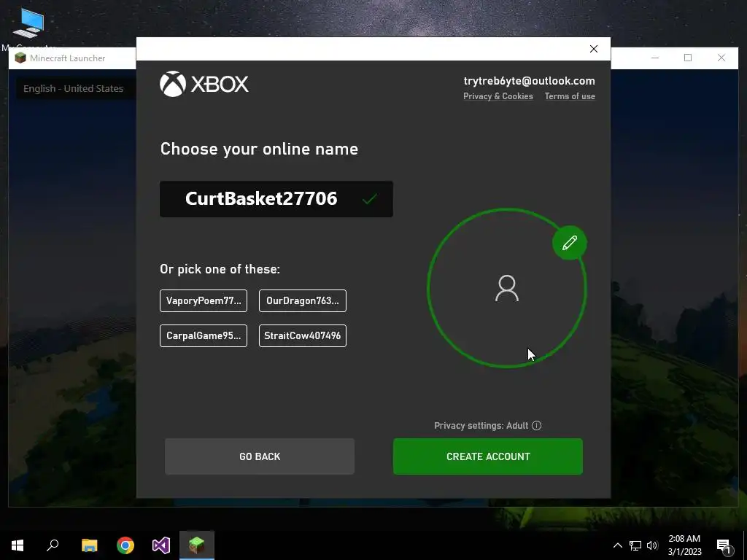
Task: Click the green checkmark beside the gamertag
Action: click(x=370, y=198)
